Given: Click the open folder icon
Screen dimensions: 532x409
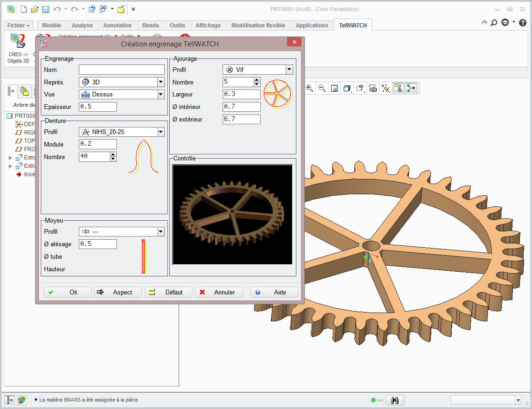Looking at the screenshot, I should click(x=35, y=9).
